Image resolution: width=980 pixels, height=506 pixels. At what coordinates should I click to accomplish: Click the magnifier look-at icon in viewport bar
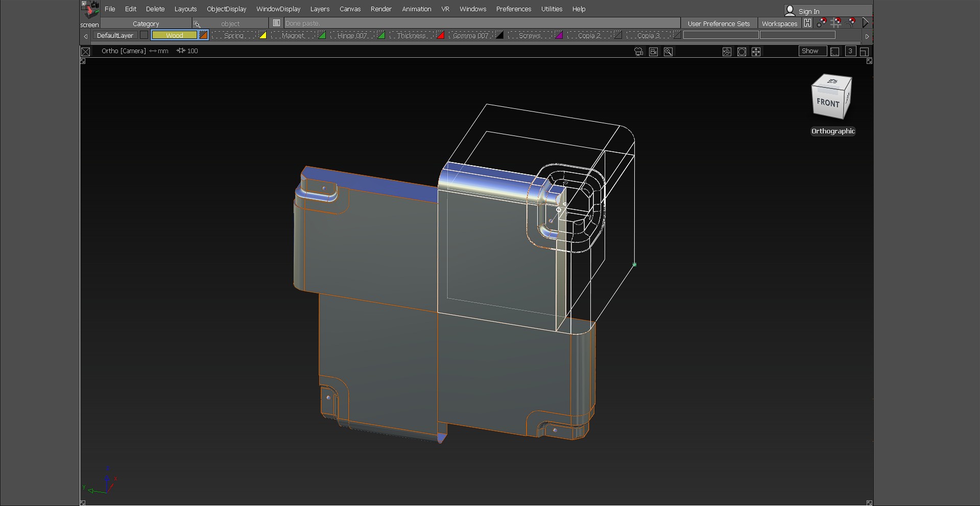[x=668, y=52]
